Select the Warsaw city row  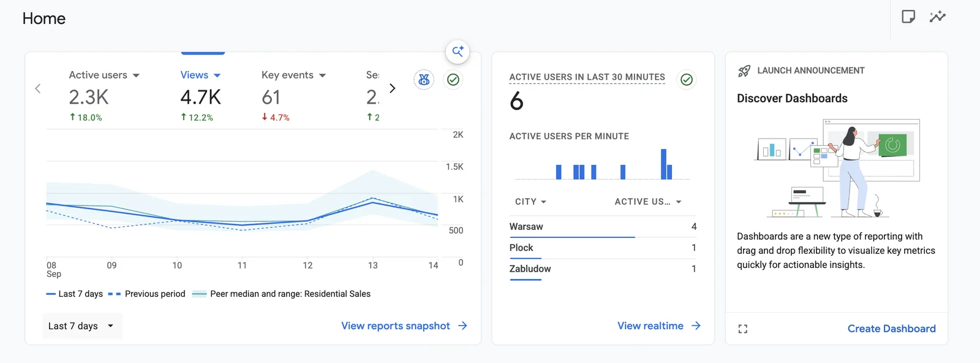(x=603, y=227)
